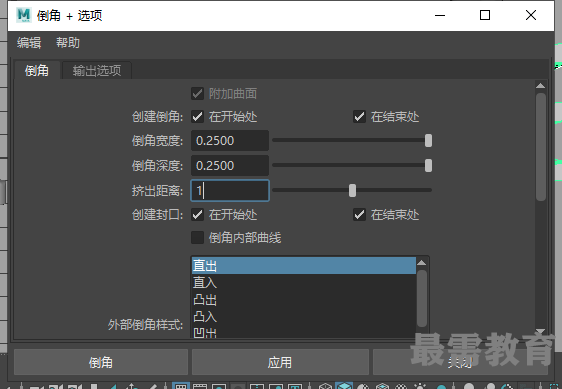Click the style list scrollbar thumb
The height and width of the screenshot is (389, 562).
pyautogui.click(x=422, y=298)
